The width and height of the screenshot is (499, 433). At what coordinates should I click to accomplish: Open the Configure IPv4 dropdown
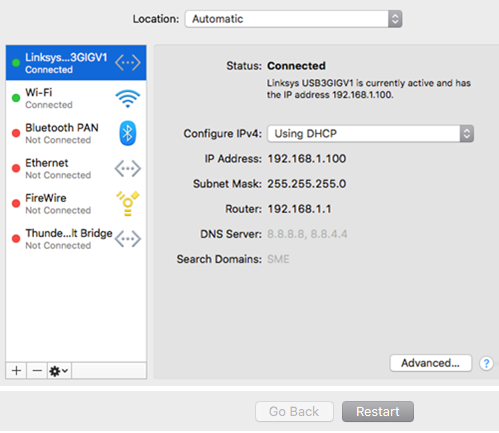[370, 134]
